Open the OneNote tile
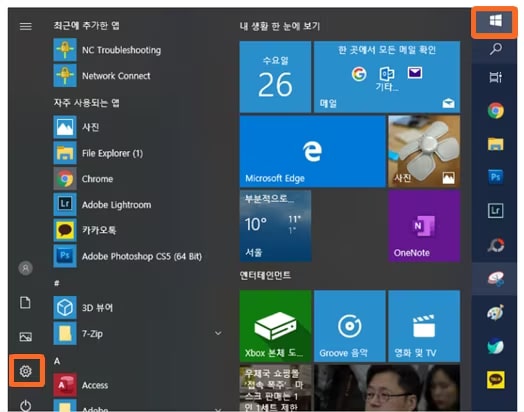Screen dimensions: 524x412 [424, 226]
